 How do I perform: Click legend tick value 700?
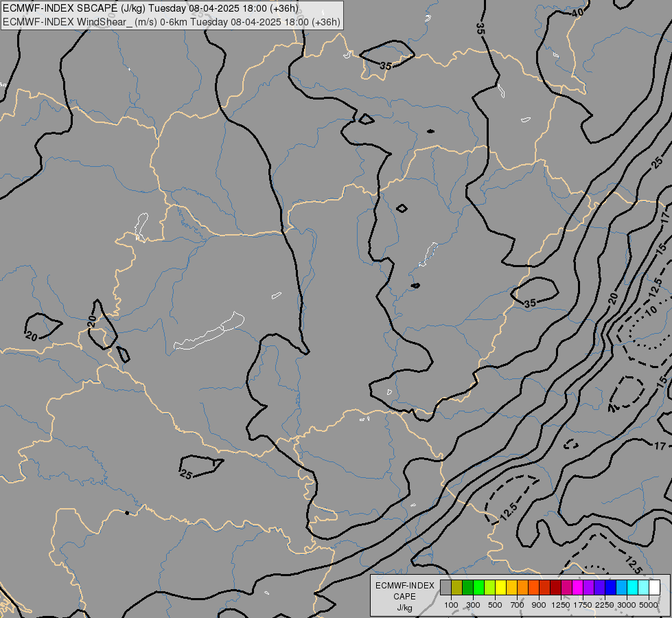pos(518,605)
